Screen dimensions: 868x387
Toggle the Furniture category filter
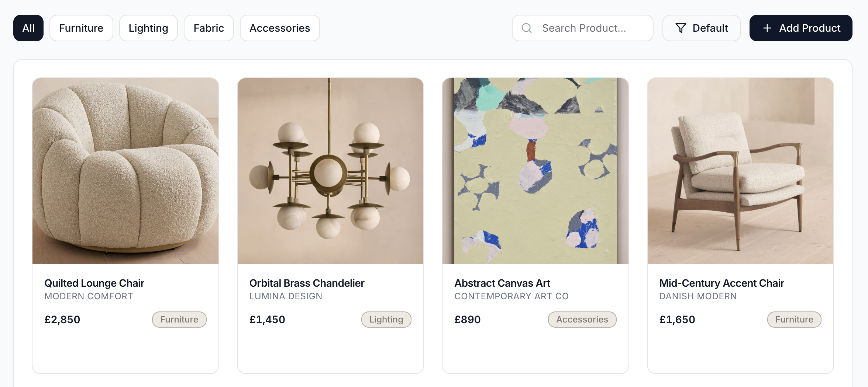tap(81, 28)
